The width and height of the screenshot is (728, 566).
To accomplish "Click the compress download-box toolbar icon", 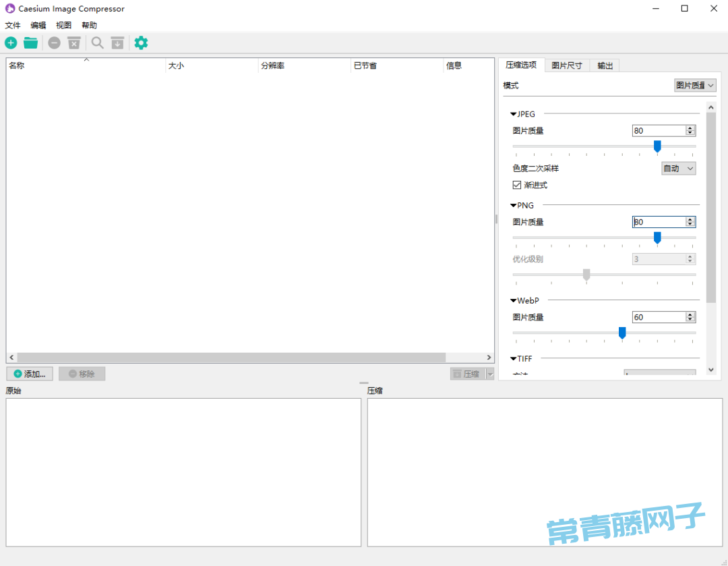I will coord(117,43).
